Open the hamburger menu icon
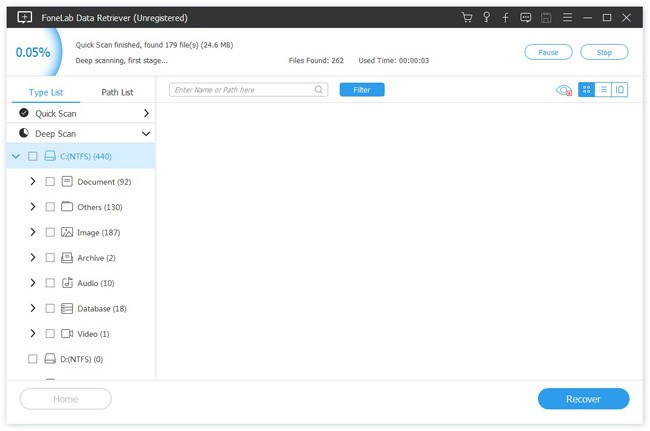 [x=567, y=17]
